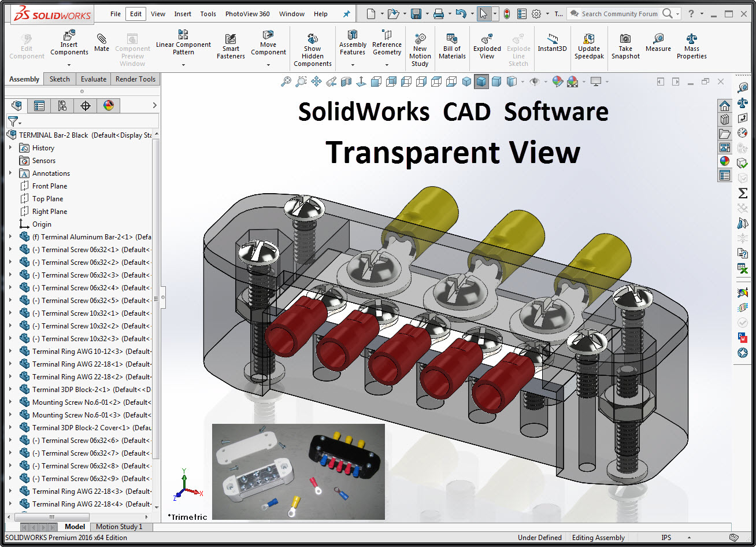Toggle Shaded display style cube

coord(496,82)
